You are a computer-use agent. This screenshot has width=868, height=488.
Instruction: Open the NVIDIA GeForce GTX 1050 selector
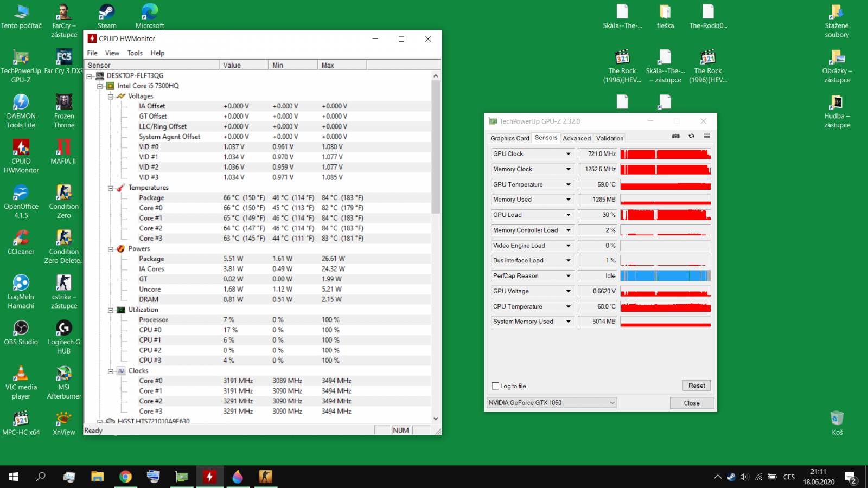(x=552, y=403)
